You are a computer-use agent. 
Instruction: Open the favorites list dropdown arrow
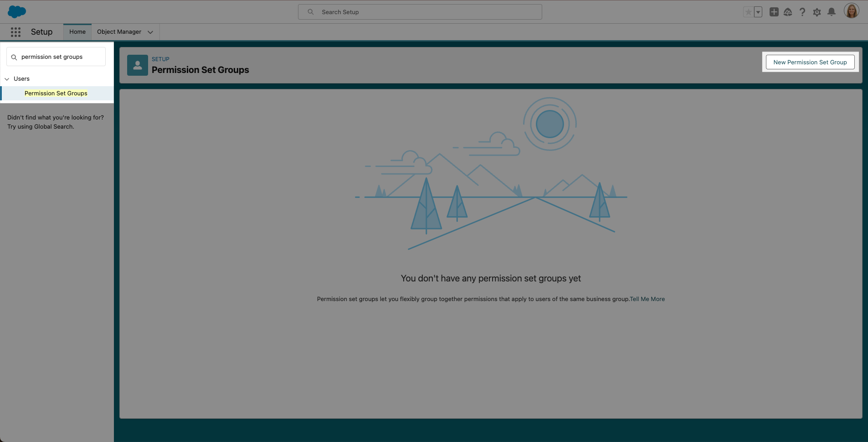[x=758, y=12]
